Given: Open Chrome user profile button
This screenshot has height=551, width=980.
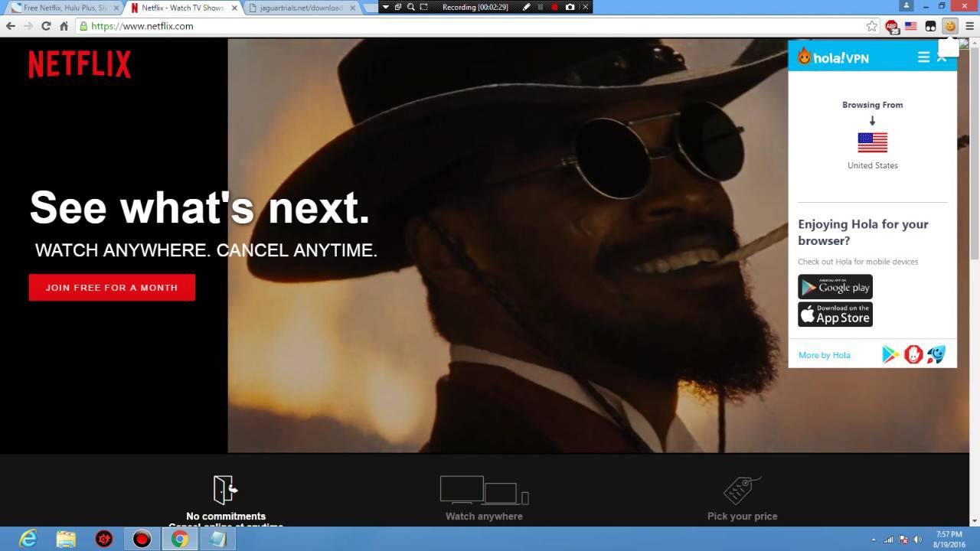Looking at the screenshot, I should coord(906,5).
